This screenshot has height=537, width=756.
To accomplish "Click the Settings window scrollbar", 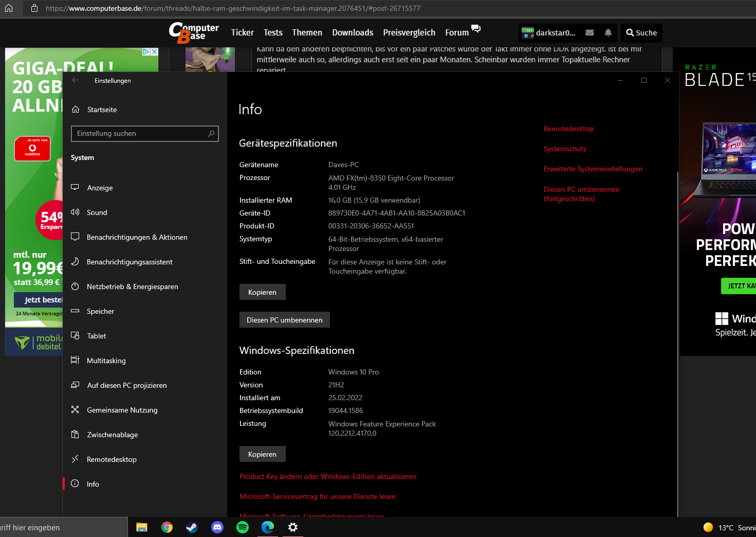I will pos(678,344).
